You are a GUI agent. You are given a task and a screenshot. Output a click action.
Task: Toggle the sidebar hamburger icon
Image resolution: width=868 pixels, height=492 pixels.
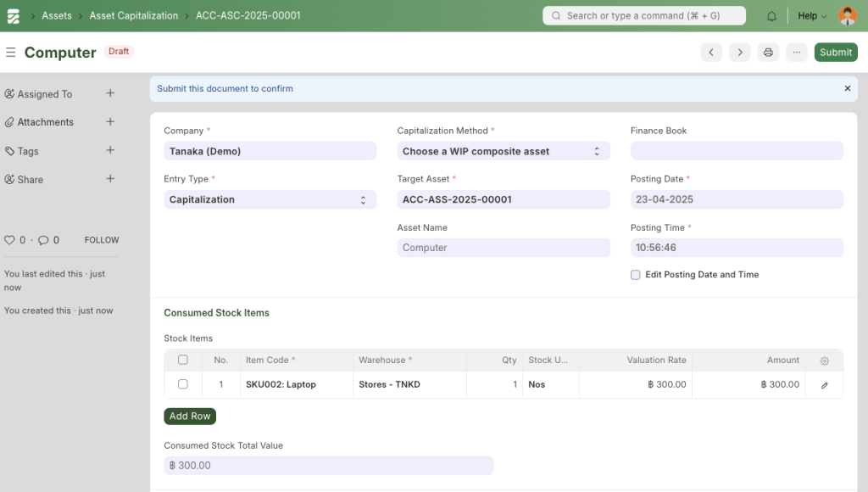[11, 53]
